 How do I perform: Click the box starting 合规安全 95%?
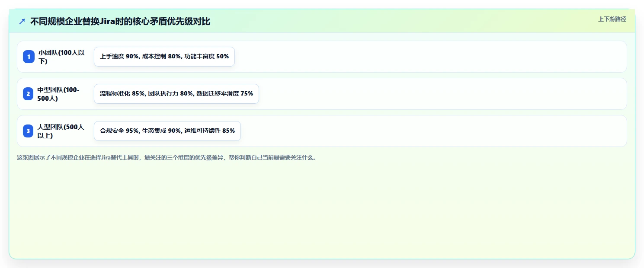[167, 131]
